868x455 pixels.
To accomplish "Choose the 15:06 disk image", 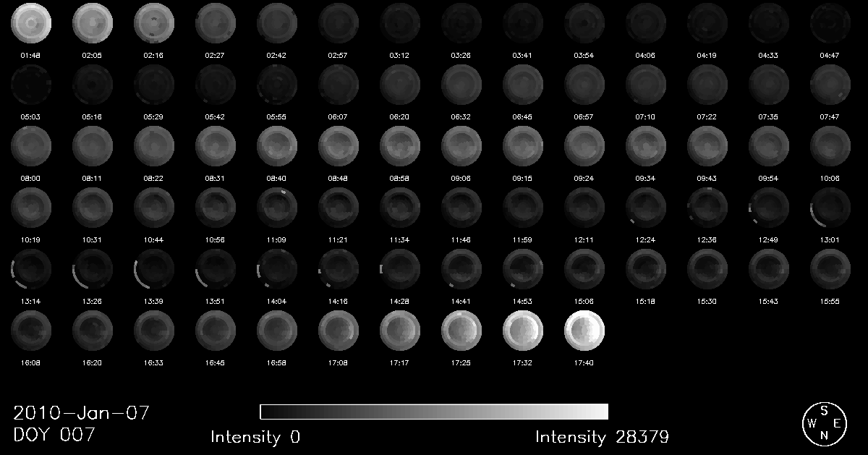I will [x=584, y=269].
